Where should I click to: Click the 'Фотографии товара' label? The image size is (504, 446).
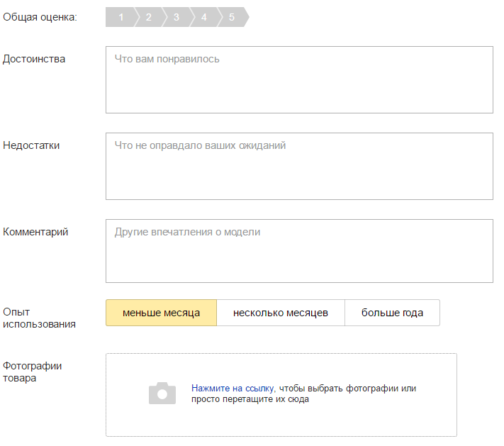[32, 372]
